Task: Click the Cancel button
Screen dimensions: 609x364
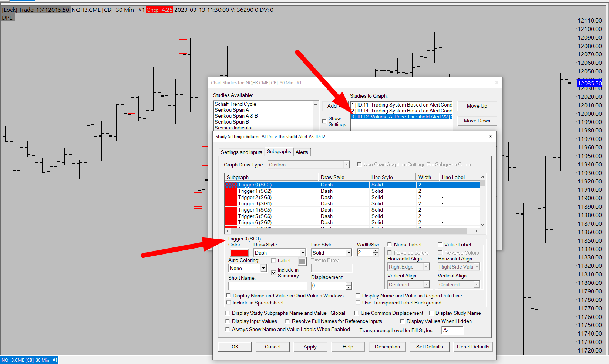Action: pyautogui.click(x=273, y=347)
